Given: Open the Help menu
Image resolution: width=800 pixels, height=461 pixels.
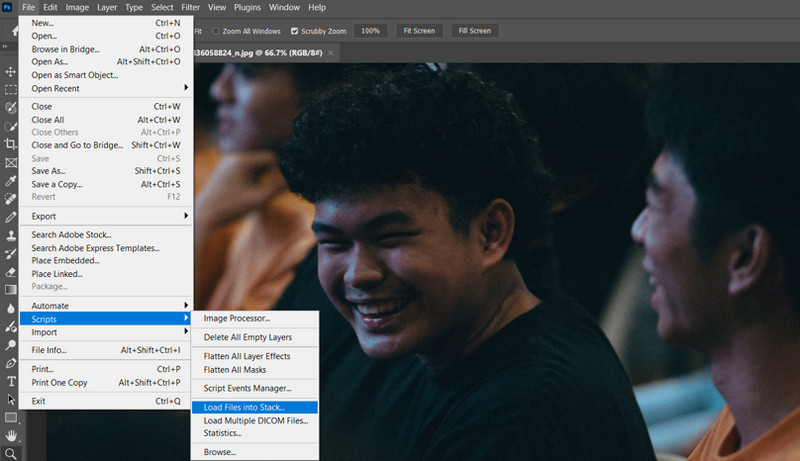Looking at the screenshot, I should click(x=317, y=7).
